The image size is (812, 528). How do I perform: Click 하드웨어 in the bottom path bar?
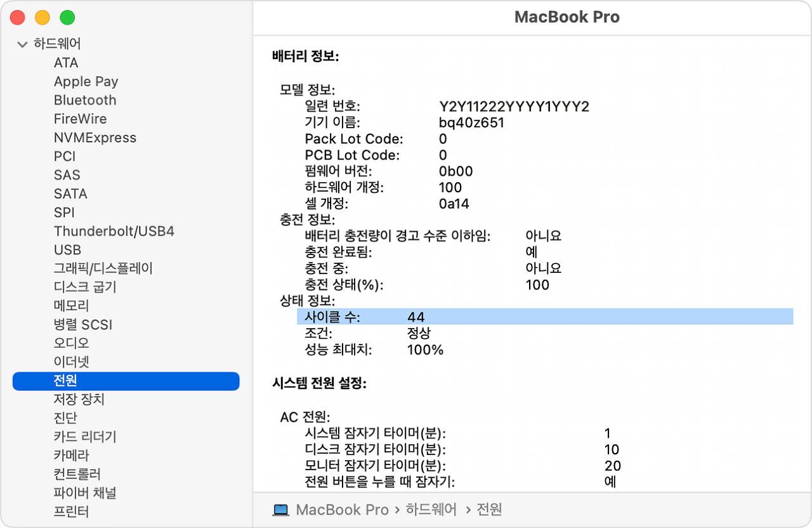[x=431, y=510]
